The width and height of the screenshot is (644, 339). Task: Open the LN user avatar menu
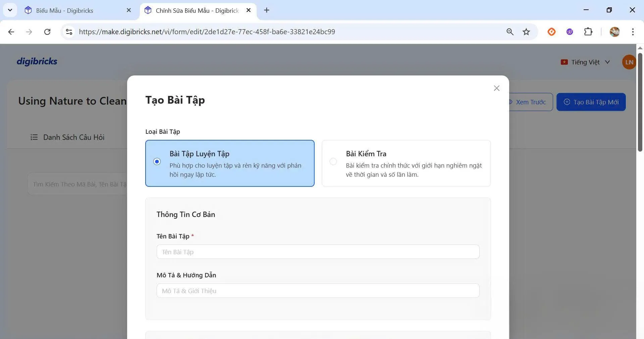pos(629,62)
